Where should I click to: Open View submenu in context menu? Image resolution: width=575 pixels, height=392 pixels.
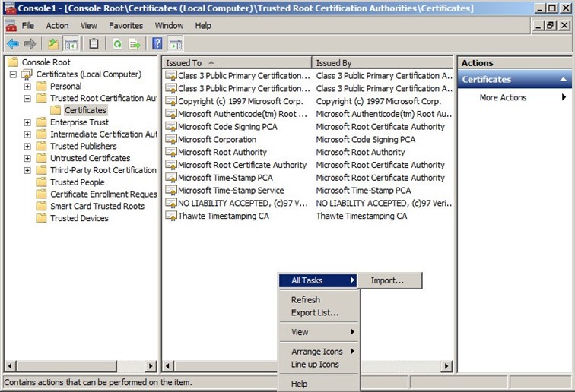[x=319, y=332]
